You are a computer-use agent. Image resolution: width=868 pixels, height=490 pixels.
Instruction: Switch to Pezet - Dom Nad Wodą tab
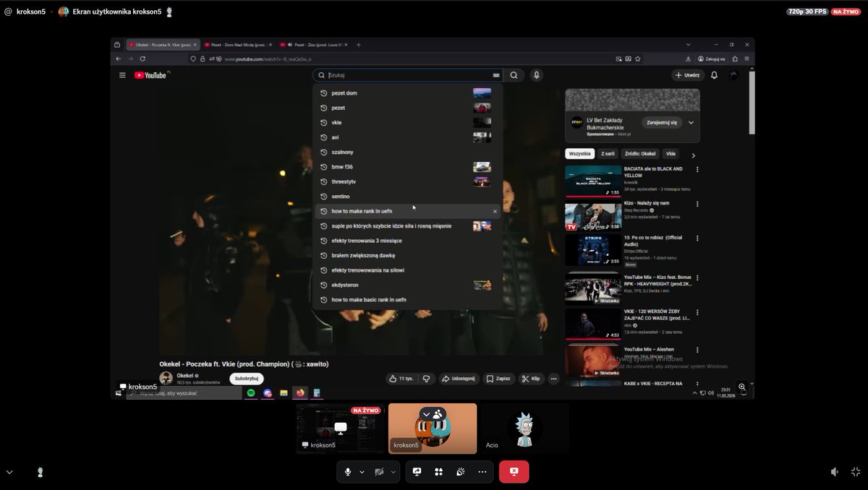coord(237,45)
